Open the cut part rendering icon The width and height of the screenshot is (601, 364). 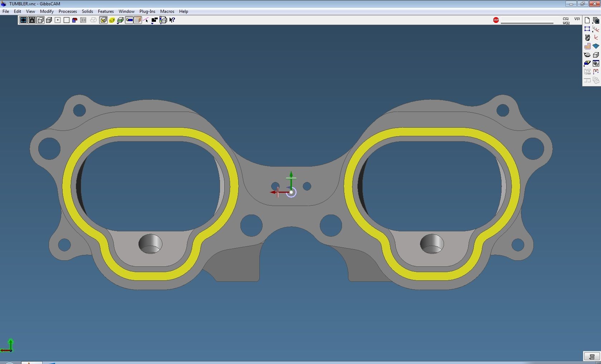tap(587, 63)
